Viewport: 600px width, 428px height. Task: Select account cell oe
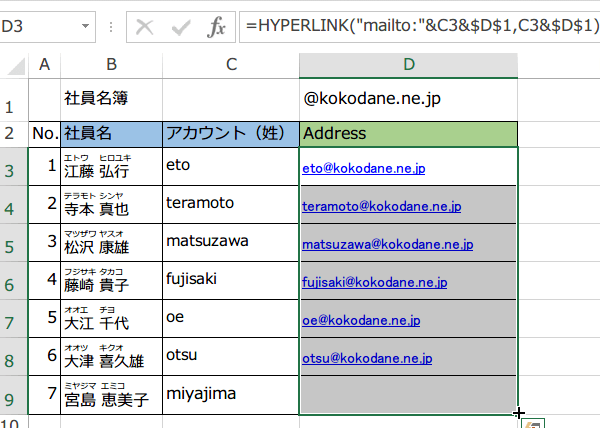click(x=231, y=318)
